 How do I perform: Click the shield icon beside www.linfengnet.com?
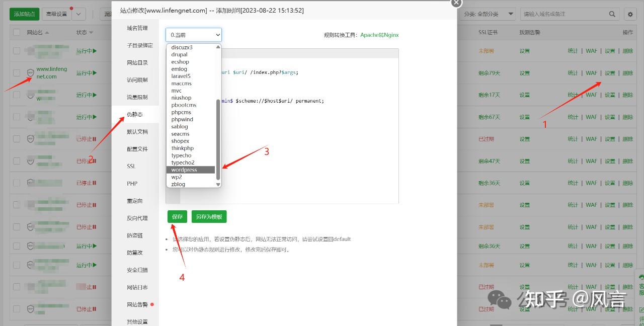(31, 73)
